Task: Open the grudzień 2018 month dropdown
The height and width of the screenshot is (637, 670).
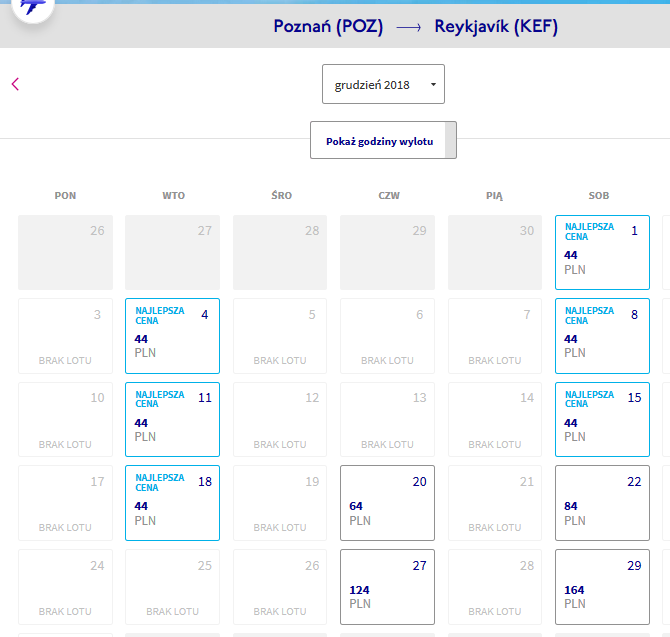Action: tap(383, 84)
